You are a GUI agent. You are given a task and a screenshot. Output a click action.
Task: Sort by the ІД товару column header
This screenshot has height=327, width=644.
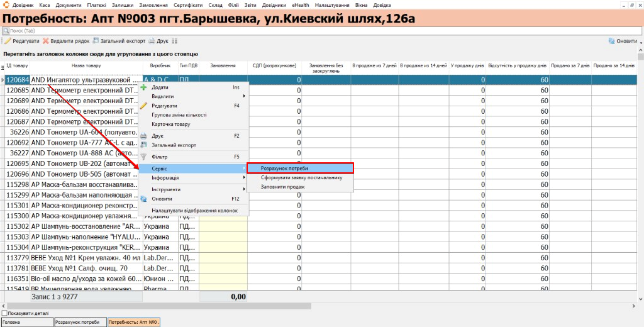click(17, 66)
